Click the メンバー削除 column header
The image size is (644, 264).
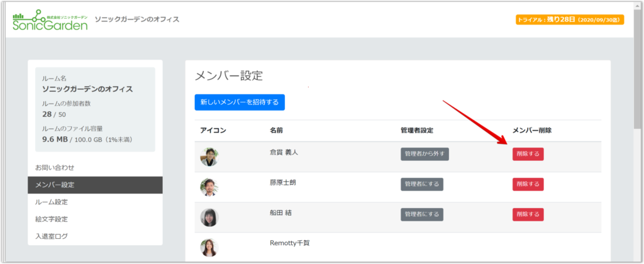[x=532, y=131]
